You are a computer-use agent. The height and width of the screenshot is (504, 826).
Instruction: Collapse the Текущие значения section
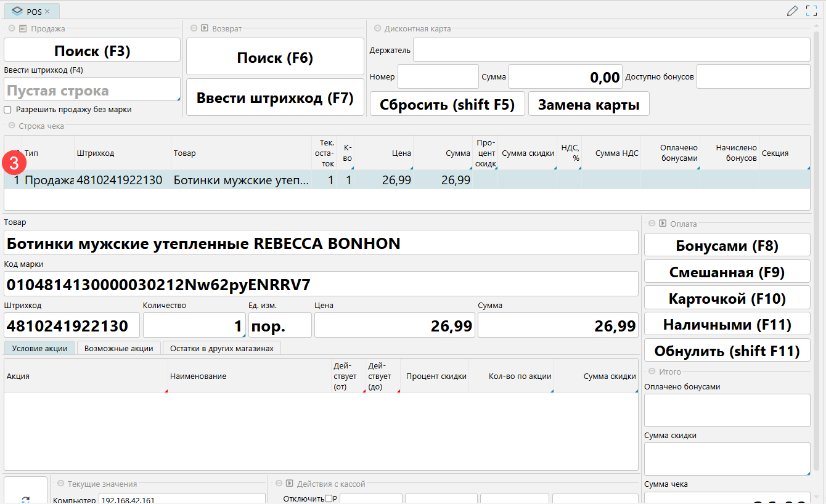pos(60,484)
